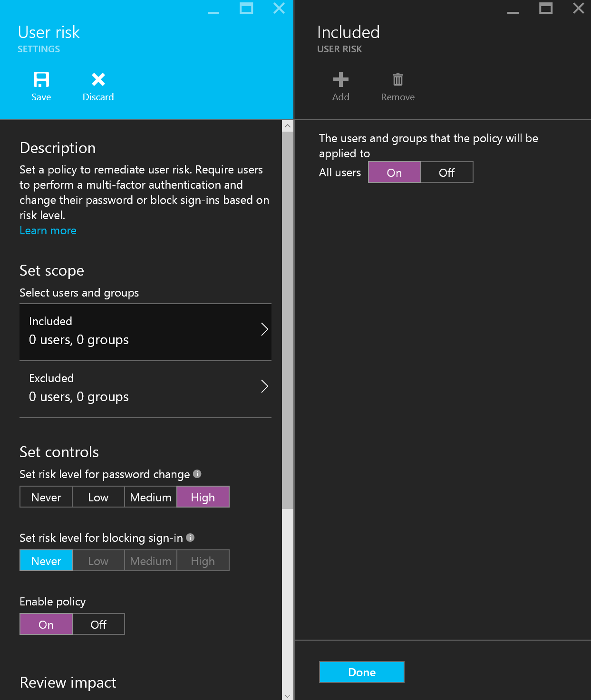Image resolution: width=591 pixels, height=700 pixels.
Task: Click the Save floppy disk icon
Action: [41, 79]
